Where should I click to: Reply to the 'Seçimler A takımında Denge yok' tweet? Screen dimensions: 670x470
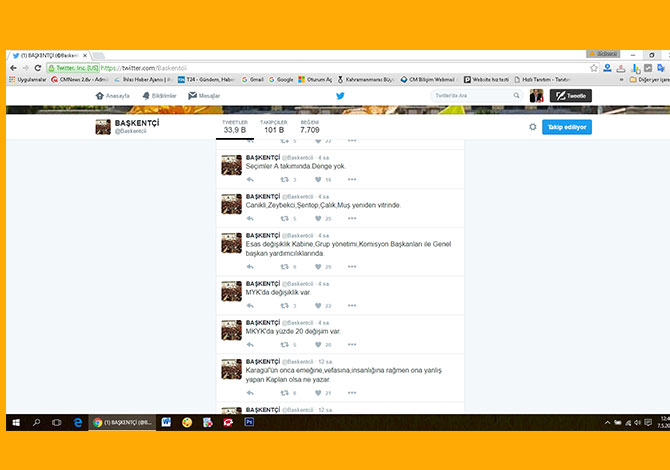point(250,179)
